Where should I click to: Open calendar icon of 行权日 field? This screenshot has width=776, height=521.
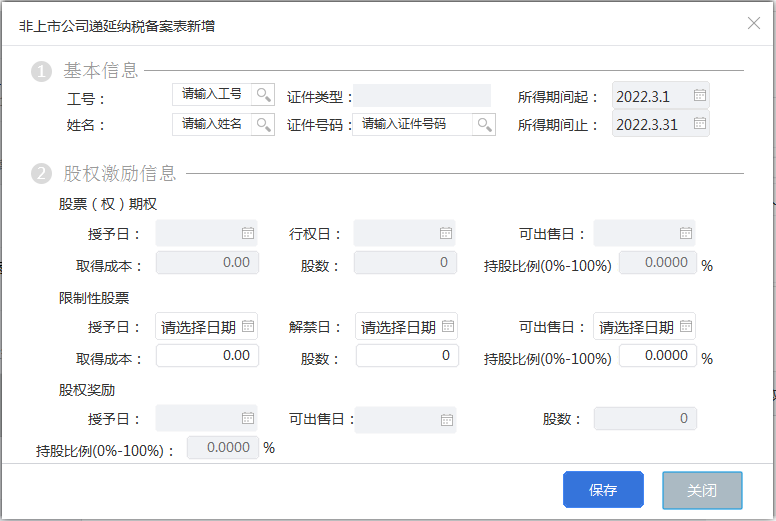click(x=446, y=233)
